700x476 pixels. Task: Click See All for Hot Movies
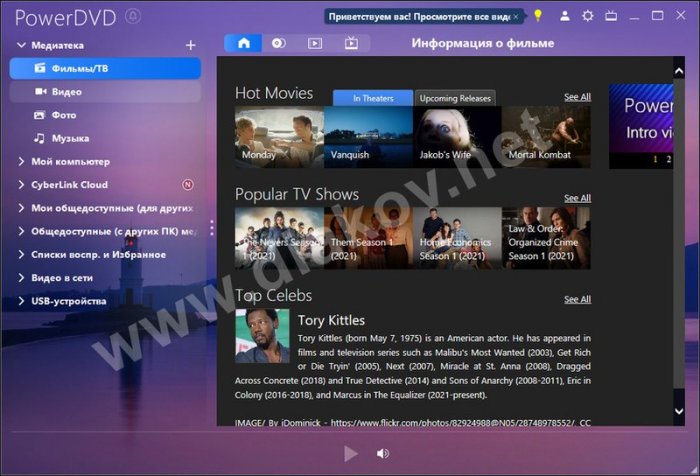click(x=577, y=97)
